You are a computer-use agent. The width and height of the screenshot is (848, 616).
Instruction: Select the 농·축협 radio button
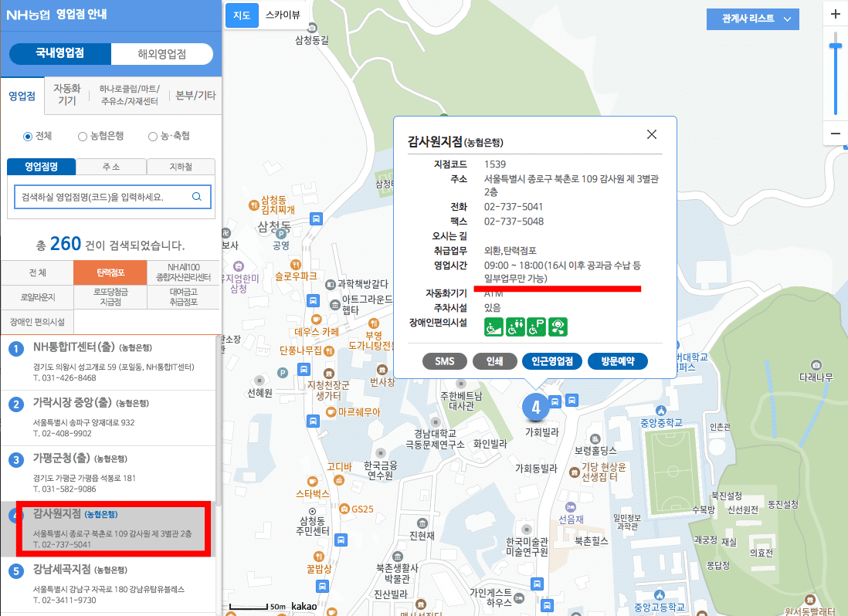pos(153,136)
